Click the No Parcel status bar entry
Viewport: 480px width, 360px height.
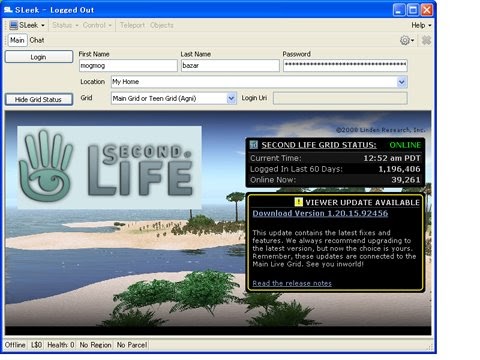coord(132,345)
